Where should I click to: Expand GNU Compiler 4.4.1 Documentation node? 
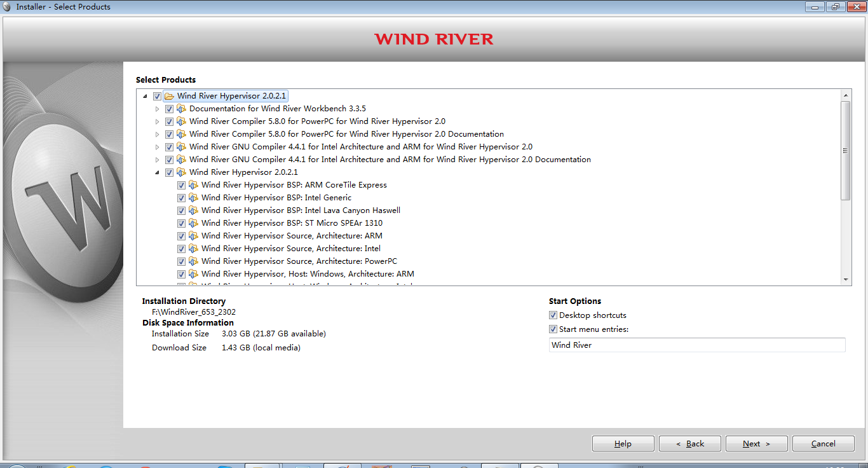(158, 160)
